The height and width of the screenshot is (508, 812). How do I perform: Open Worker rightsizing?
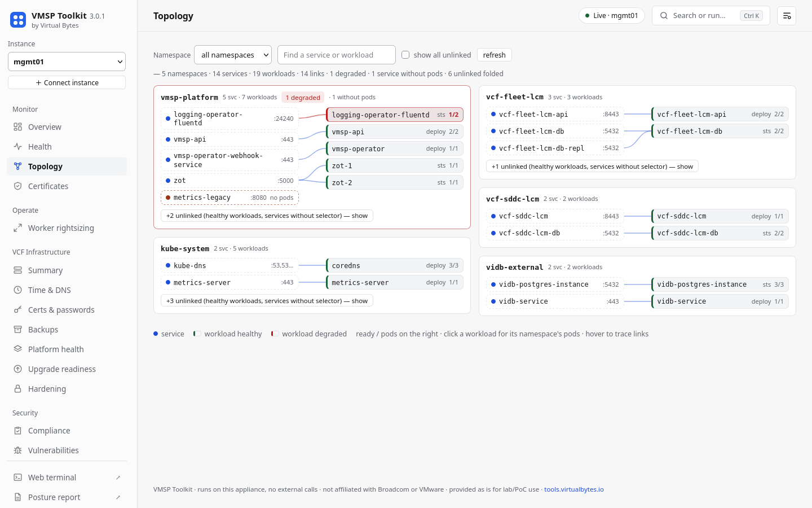[x=67, y=228]
